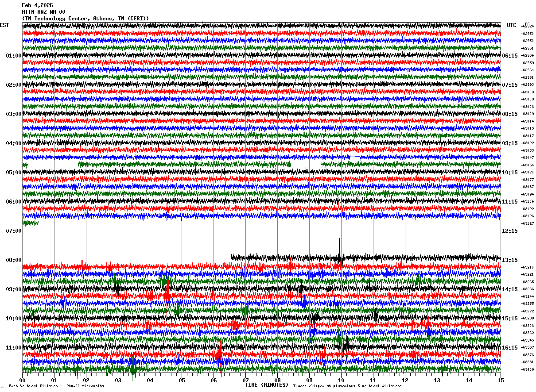Select the 05:00 EST hour label

pyautogui.click(x=14, y=173)
